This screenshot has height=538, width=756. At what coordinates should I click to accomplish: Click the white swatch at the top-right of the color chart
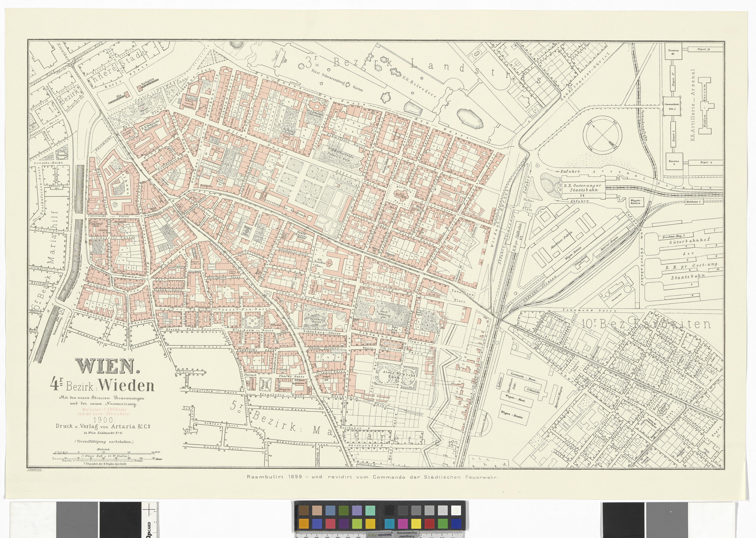[456, 511]
